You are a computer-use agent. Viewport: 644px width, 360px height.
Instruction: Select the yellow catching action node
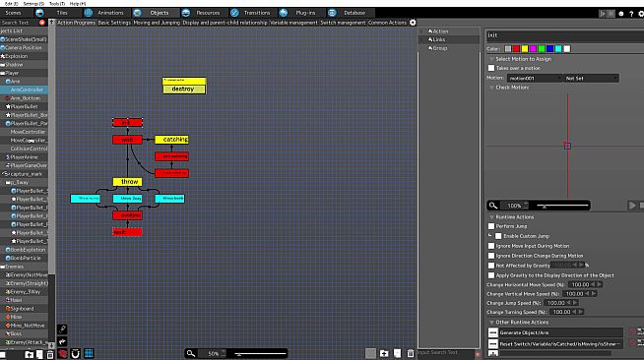pyautogui.click(x=171, y=140)
